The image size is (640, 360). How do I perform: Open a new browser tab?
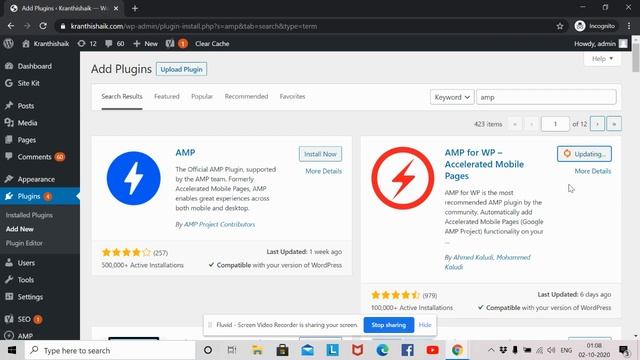pos(135,8)
